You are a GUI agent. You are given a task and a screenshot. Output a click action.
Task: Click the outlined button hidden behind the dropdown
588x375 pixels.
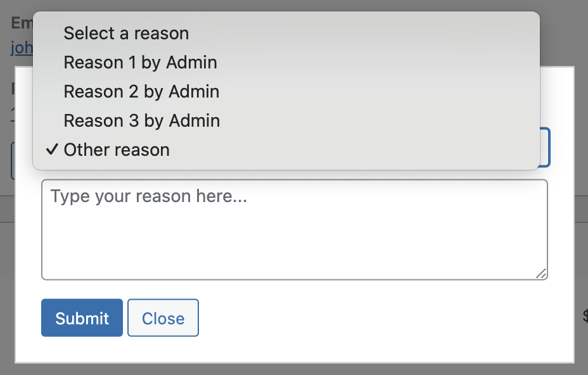[x=13, y=160]
